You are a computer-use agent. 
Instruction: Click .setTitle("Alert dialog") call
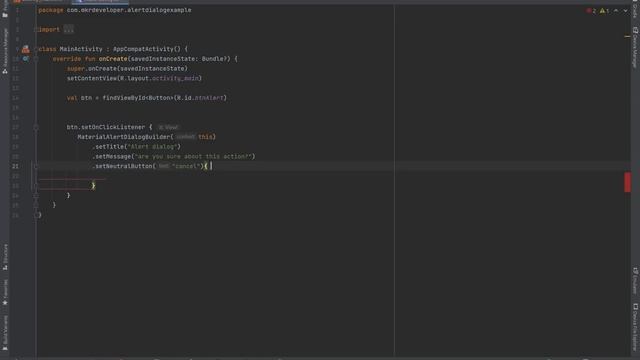(136, 147)
